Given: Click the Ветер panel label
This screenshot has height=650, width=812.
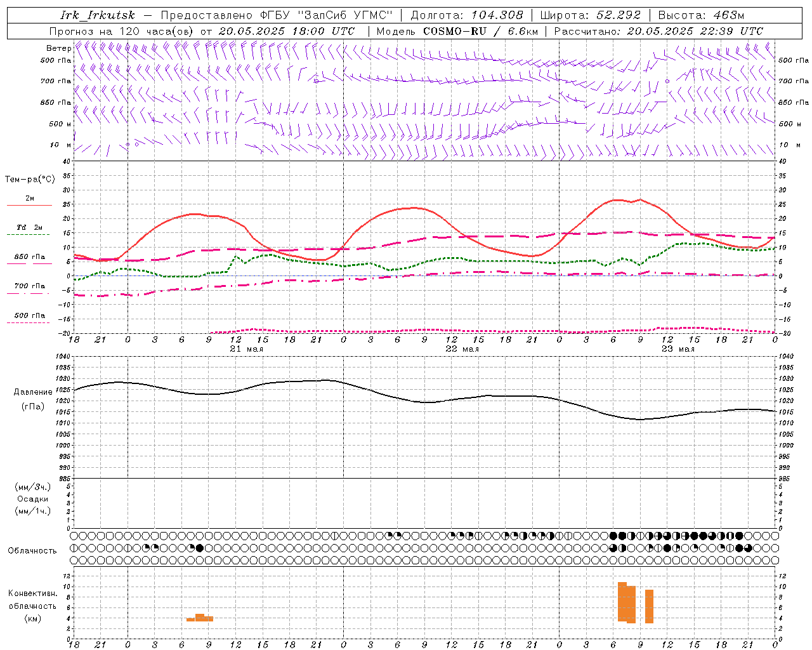Looking at the screenshot, I should coord(58,48).
